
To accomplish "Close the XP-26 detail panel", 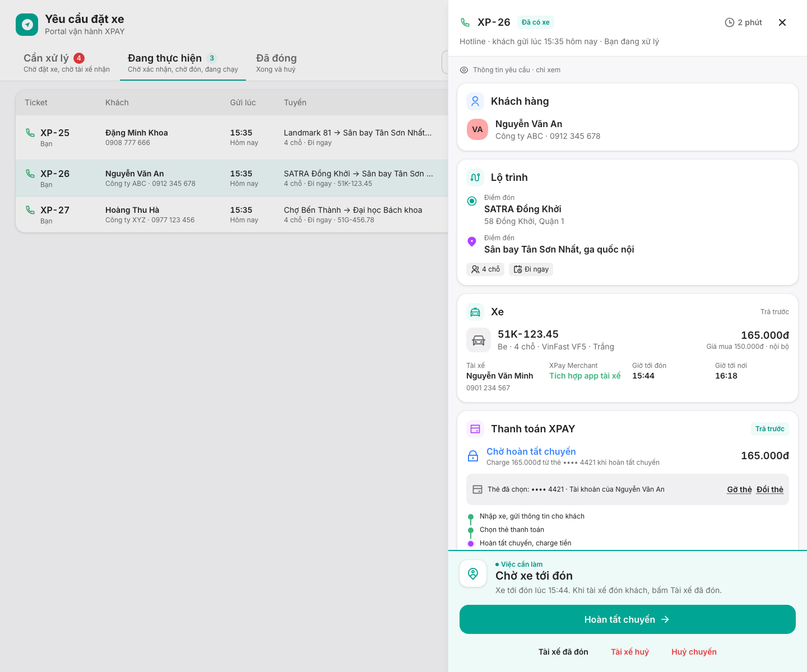I will click(x=782, y=22).
